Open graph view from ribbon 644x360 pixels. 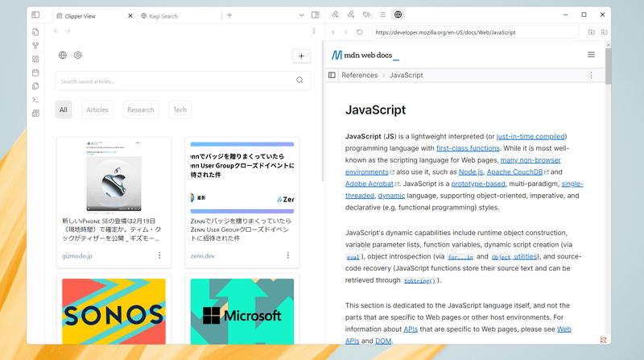[35, 46]
